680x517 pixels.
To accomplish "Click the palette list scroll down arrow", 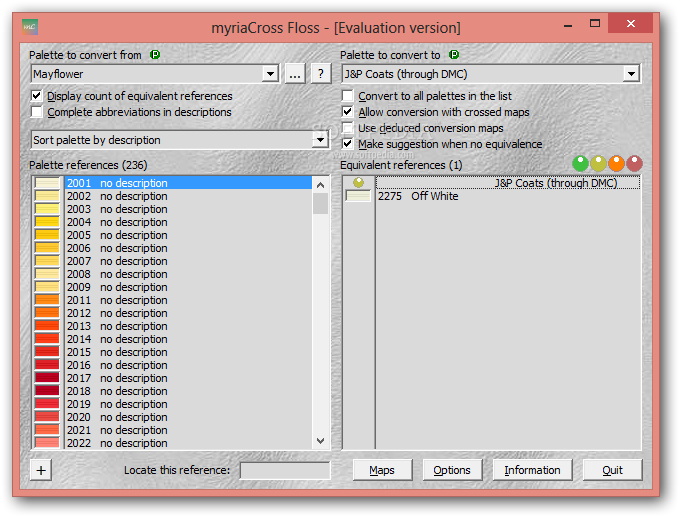I will 320,441.
